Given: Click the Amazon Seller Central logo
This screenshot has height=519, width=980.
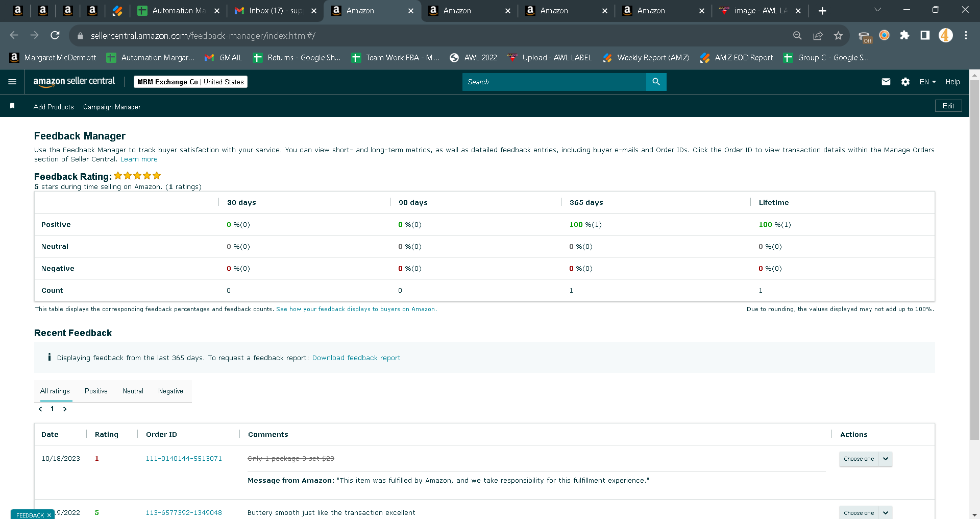Looking at the screenshot, I should (74, 82).
